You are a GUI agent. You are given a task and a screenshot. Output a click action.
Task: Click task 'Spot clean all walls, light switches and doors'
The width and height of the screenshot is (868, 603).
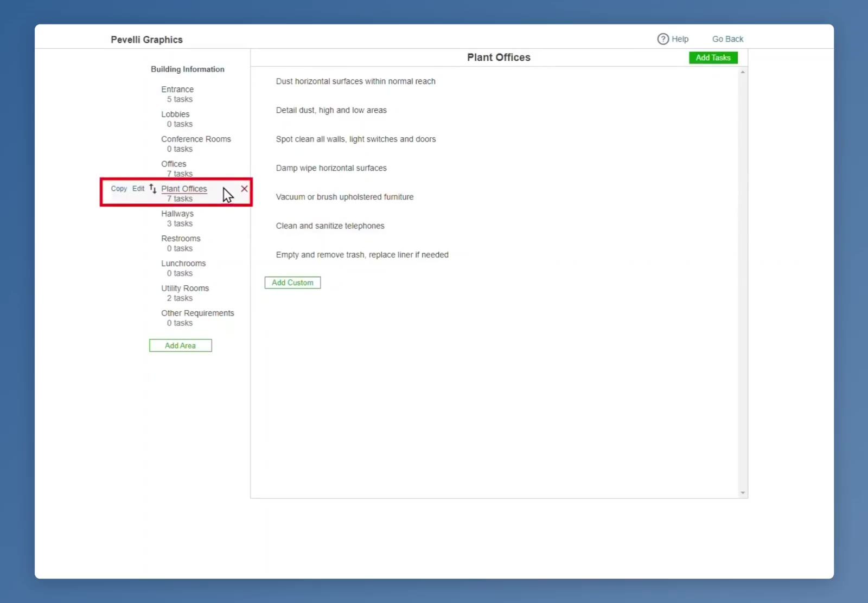[x=355, y=139]
